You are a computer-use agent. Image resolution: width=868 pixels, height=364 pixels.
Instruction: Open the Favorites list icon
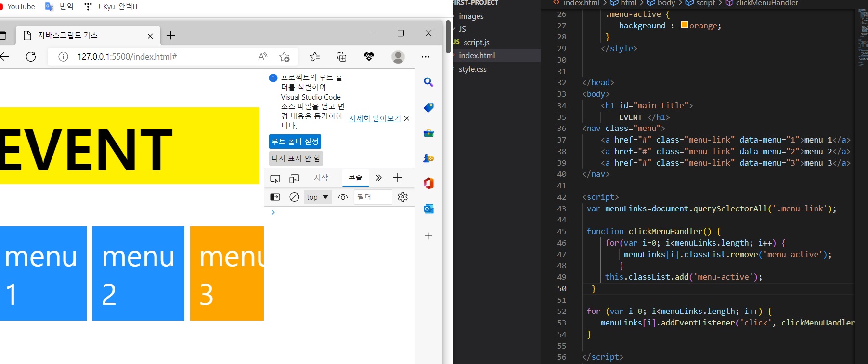[x=315, y=57]
